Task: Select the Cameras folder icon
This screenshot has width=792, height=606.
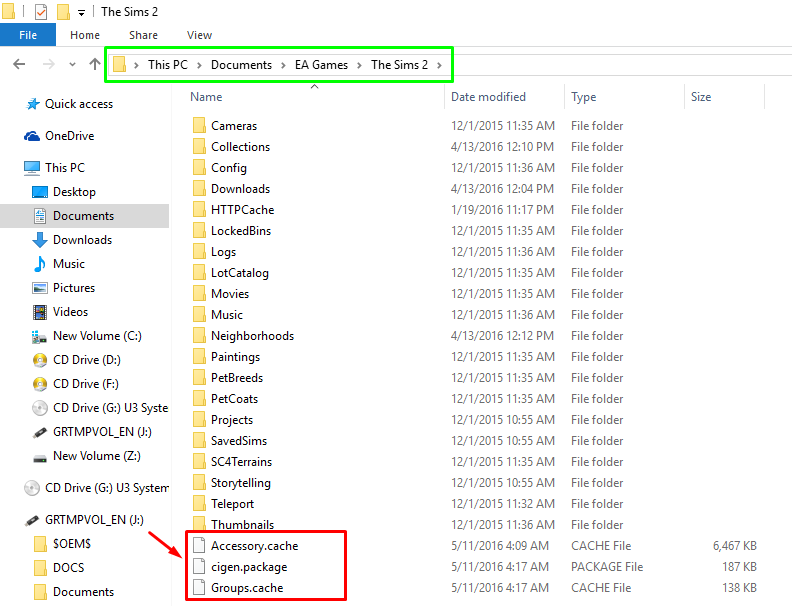Action: (199, 125)
